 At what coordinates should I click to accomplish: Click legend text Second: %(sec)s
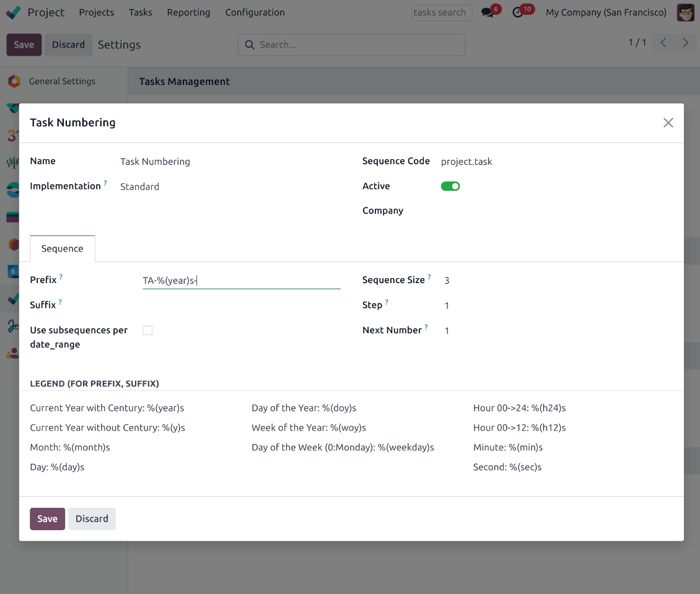point(507,467)
